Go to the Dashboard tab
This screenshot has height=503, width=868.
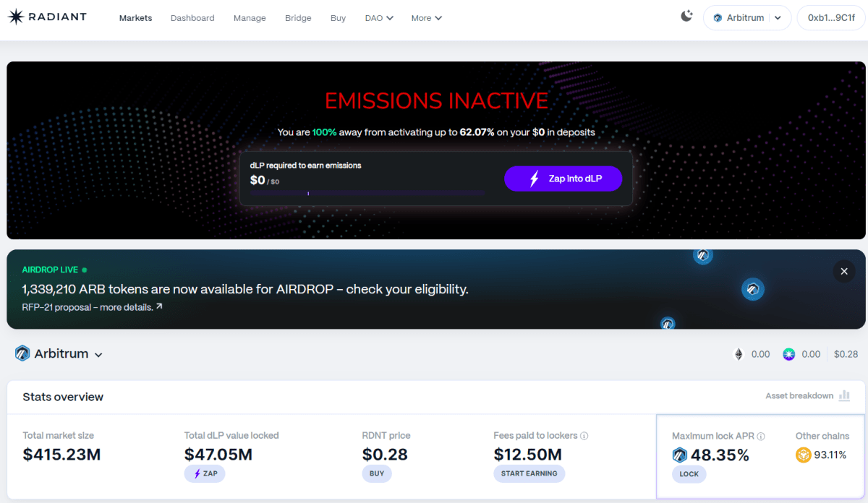(x=192, y=18)
